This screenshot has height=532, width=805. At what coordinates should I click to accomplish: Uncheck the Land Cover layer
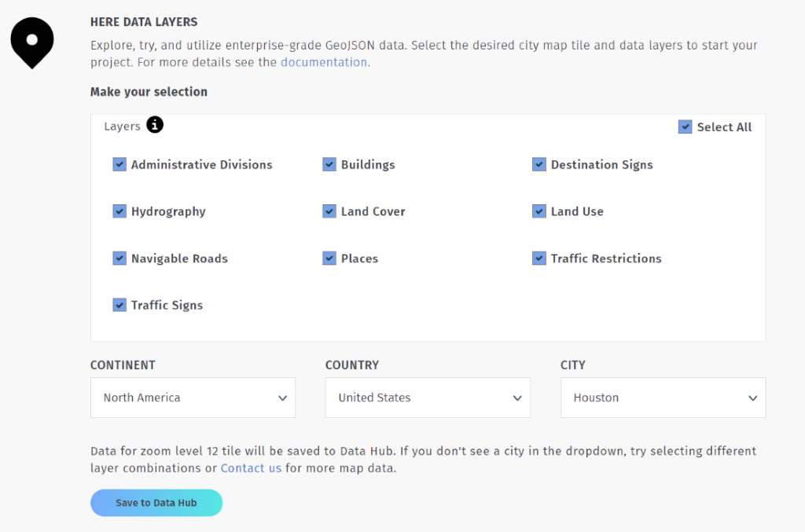click(x=329, y=211)
